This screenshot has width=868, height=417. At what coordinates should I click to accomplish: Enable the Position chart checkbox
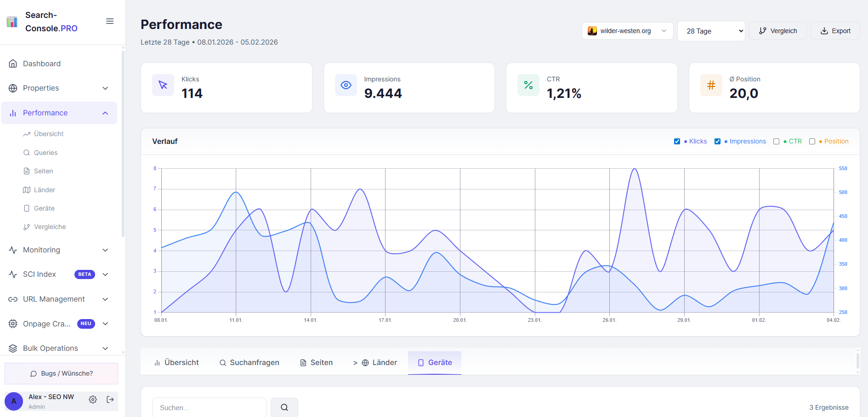pyautogui.click(x=812, y=142)
